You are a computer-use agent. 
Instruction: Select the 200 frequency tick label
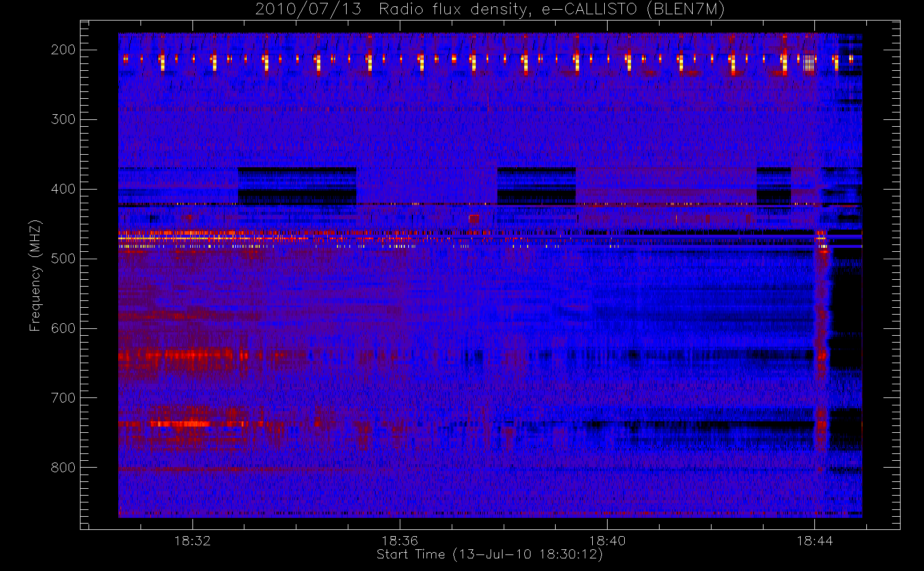(x=63, y=50)
